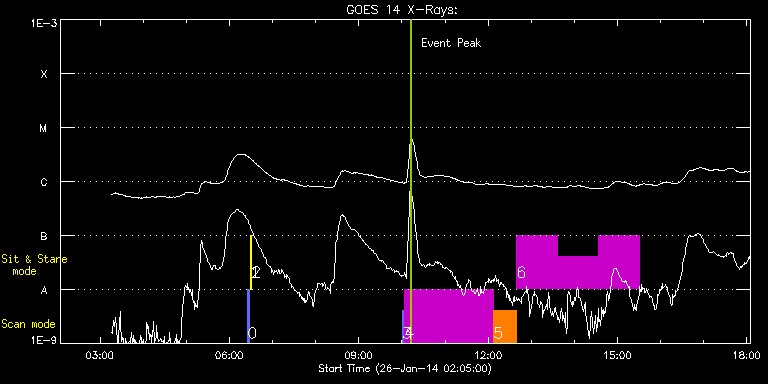
Task: Click the M flare class axis label
Action: point(43,128)
